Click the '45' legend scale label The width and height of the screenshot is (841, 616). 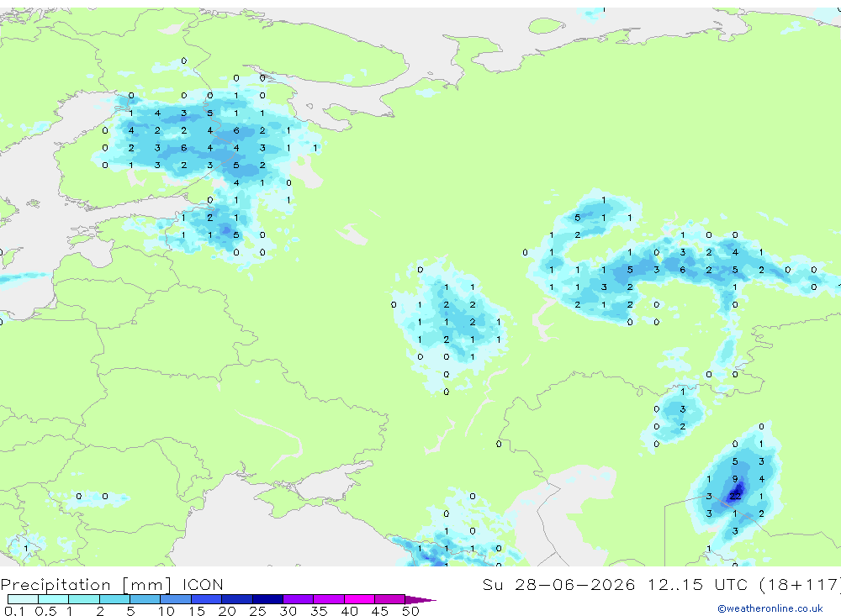click(380, 611)
